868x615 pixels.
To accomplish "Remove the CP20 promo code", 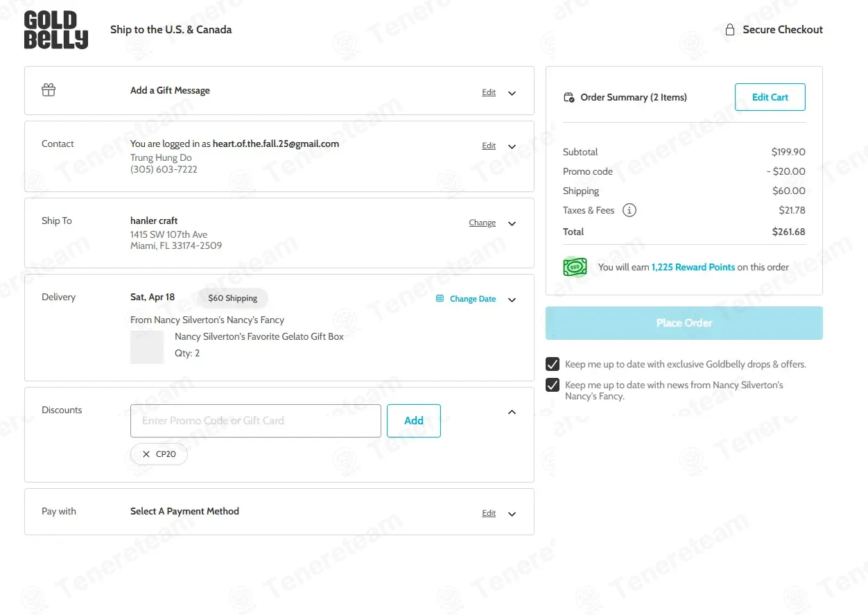I will coord(146,454).
